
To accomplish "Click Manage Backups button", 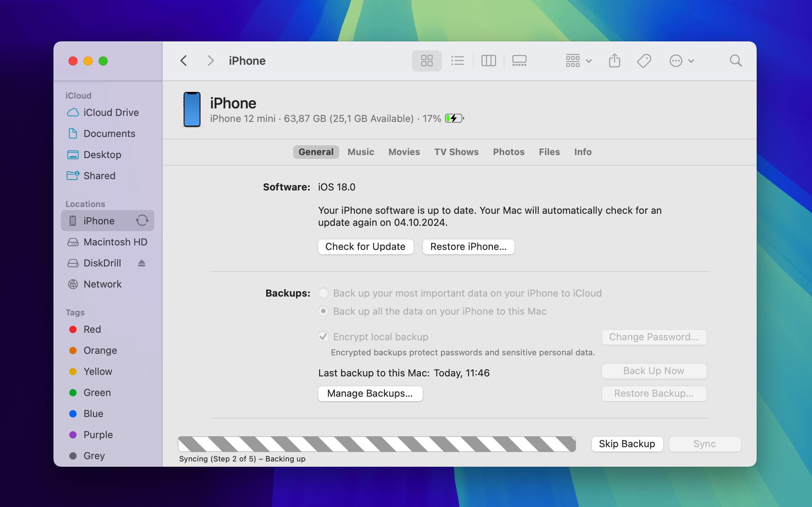I will (370, 393).
